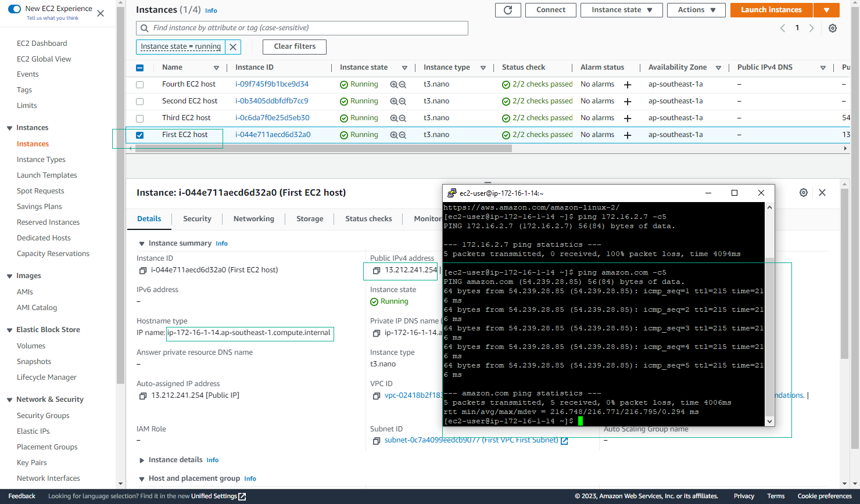
Task: Open instance i-09f745f9b1bce9d34 link
Action: click(272, 84)
